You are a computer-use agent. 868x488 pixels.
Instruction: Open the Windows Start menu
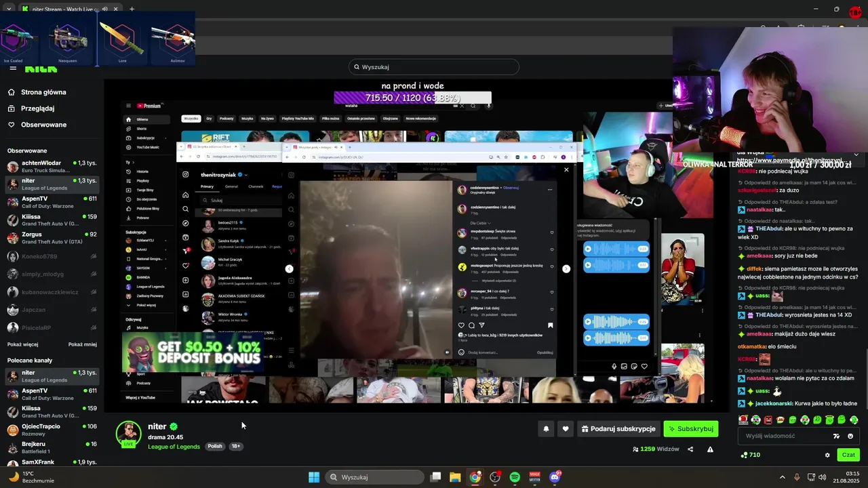click(314, 477)
